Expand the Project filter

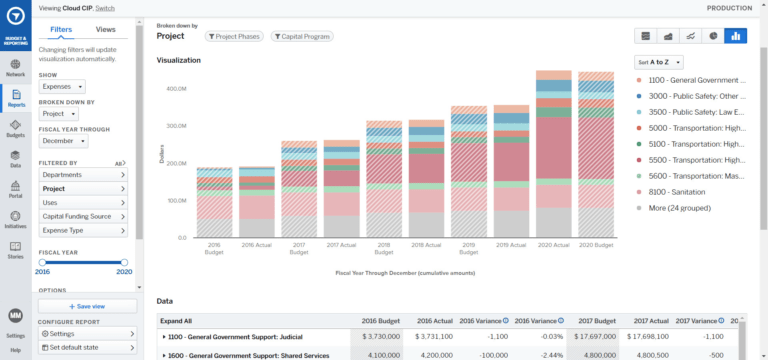(83, 189)
